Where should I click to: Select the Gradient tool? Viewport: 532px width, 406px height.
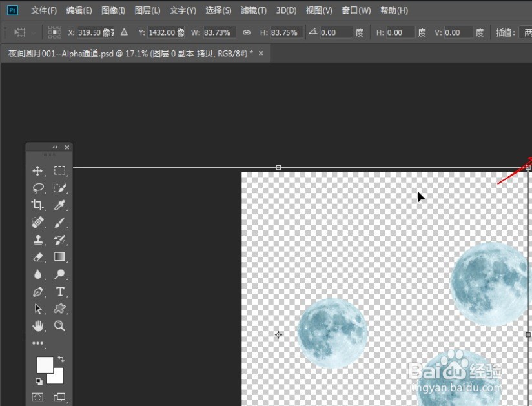[59, 257]
